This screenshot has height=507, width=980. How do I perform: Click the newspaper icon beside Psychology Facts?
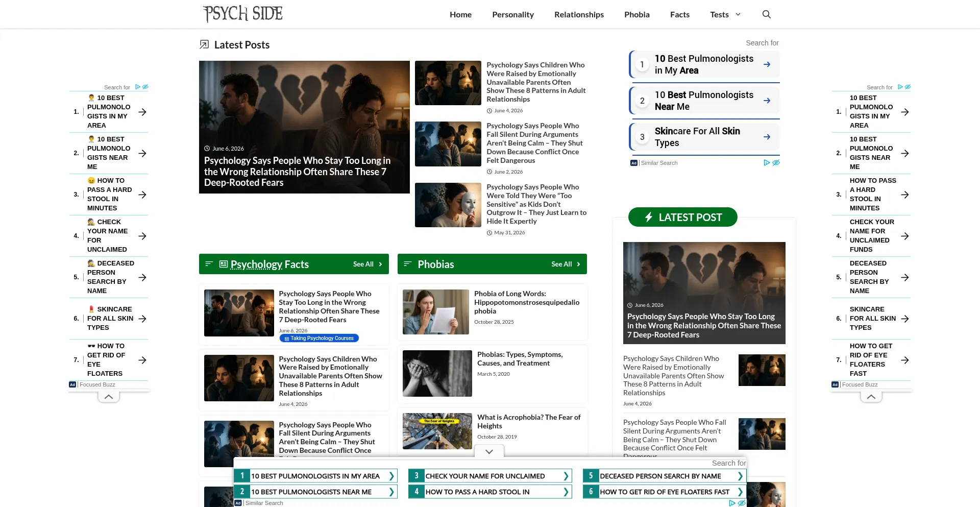point(224,264)
